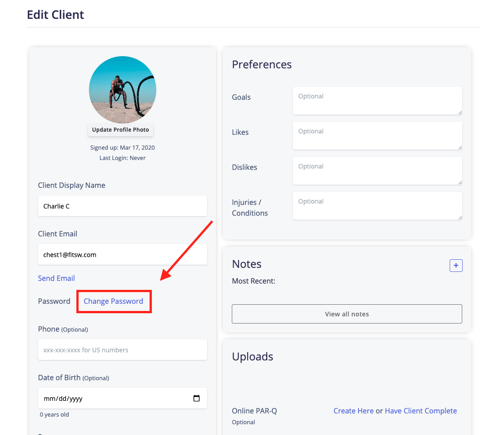
Task: Open Create Here for Online PAR-Q
Action: click(354, 410)
